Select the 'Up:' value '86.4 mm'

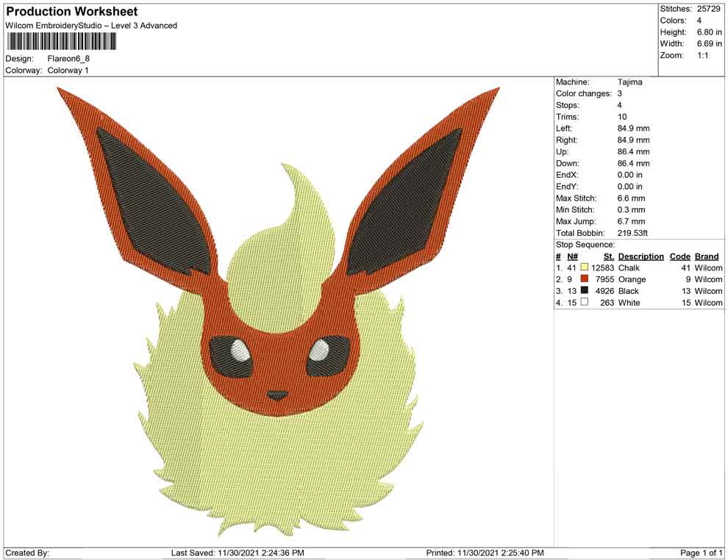[633, 151]
